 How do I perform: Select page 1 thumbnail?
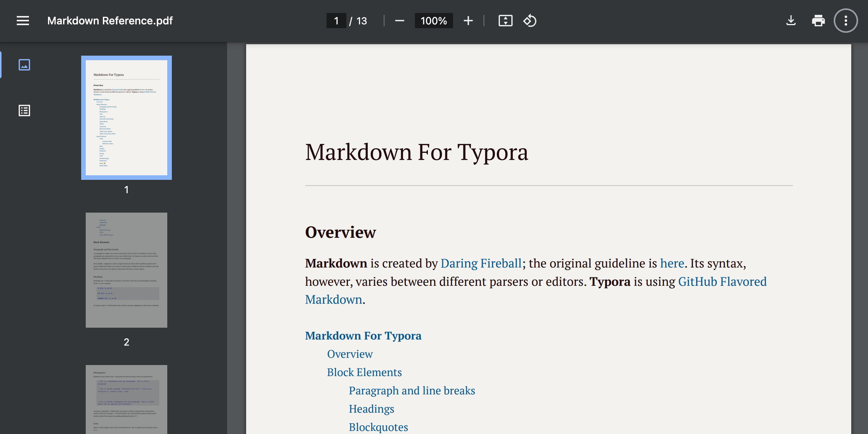[127, 117]
